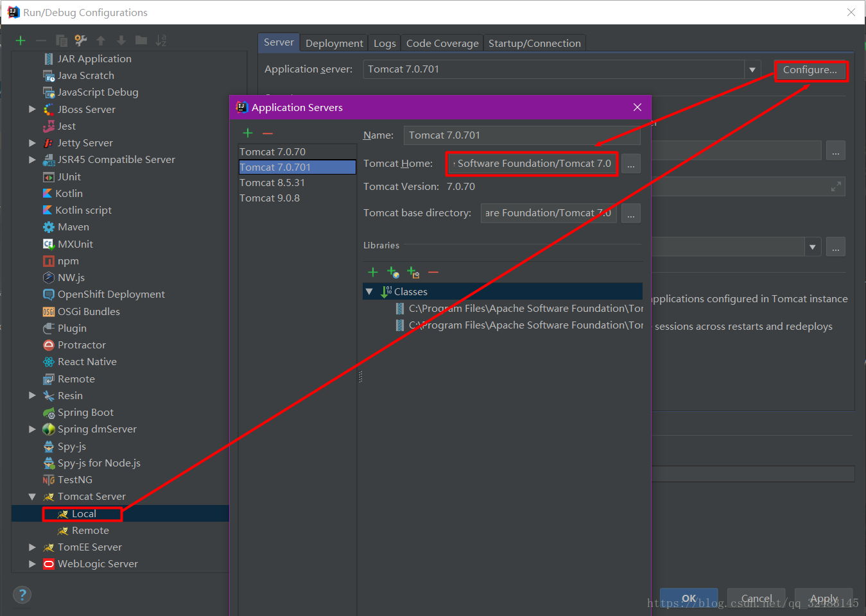Collapse Tomcat Server node
Screen dimensions: 866x616
(x=32, y=497)
